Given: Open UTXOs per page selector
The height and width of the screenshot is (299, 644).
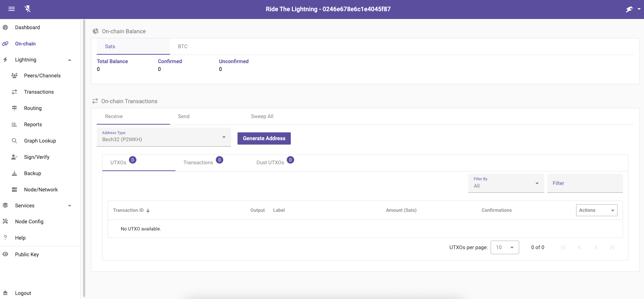Looking at the screenshot, I should 505,247.
